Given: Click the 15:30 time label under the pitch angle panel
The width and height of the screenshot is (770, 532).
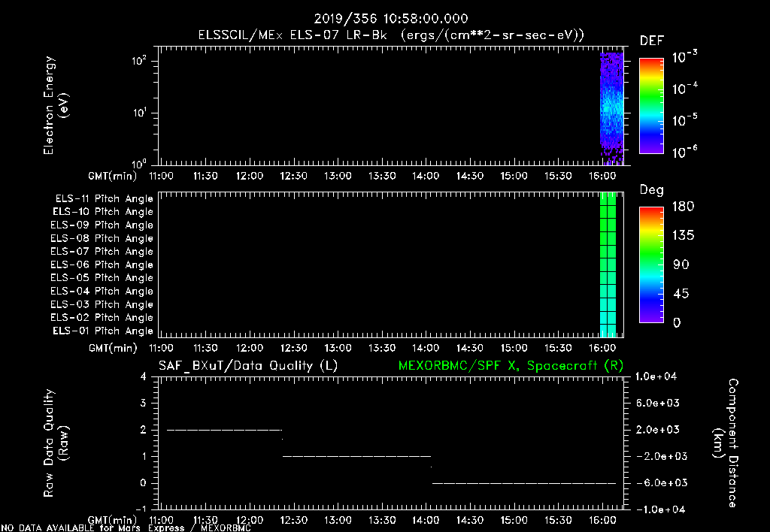Looking at the screenshot, I should 558,348.
